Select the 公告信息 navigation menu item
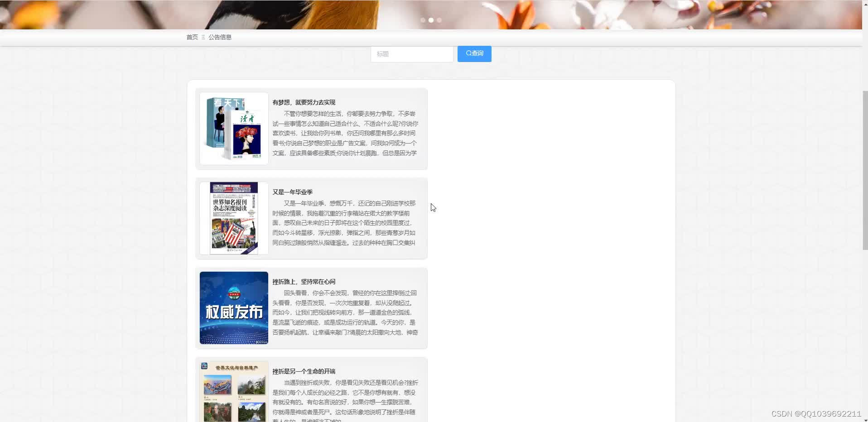 (x=220, y=37)
